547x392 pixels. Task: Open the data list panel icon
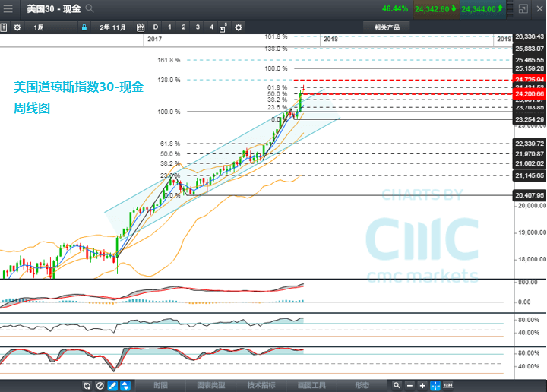[x=4, y=27]
